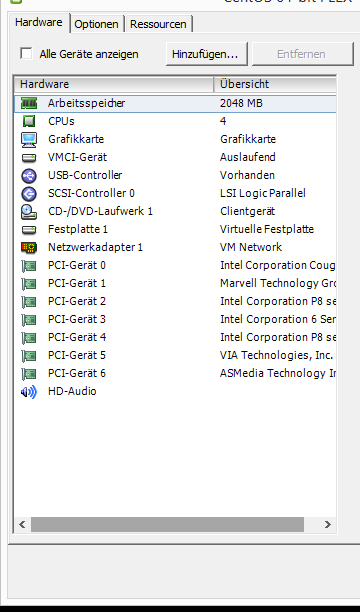Screen dimensions: 360x612
Task: Select the PCI-Gerät 1 row label
Action: coord(77,283)
